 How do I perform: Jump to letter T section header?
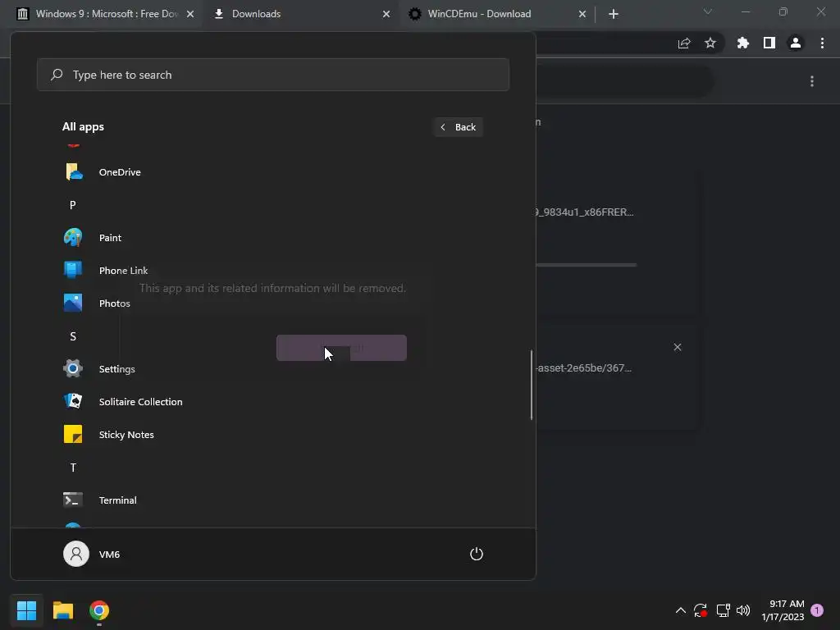click(x=73, y=467)
